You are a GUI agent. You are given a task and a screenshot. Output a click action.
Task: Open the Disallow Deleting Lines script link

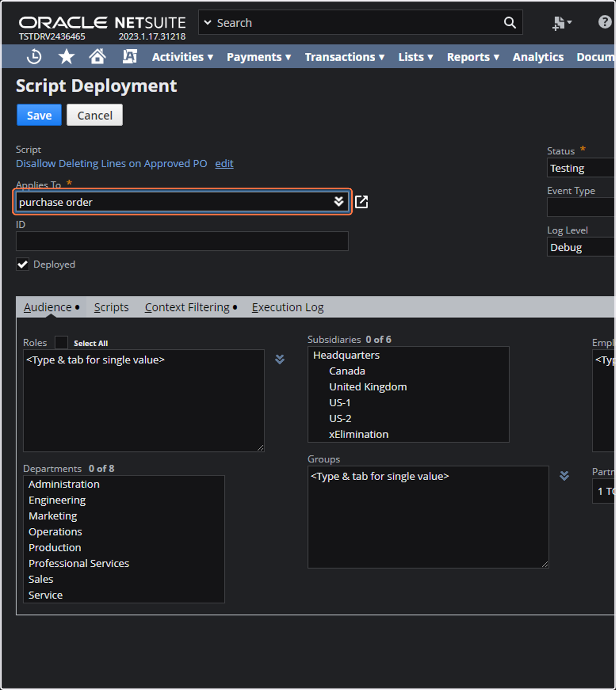click(x=111, y=163)
